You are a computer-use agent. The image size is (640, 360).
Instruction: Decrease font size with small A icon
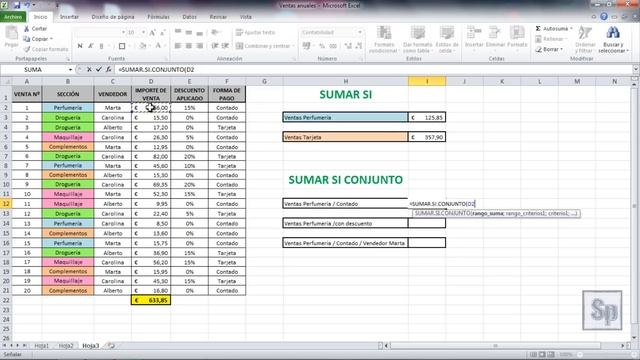162,32
